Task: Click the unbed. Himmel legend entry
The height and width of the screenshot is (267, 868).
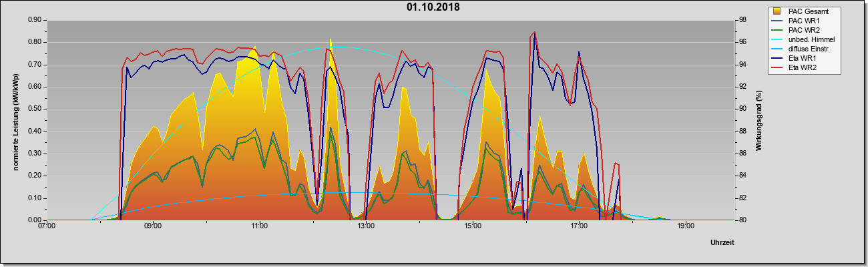Action: point(811,39)
